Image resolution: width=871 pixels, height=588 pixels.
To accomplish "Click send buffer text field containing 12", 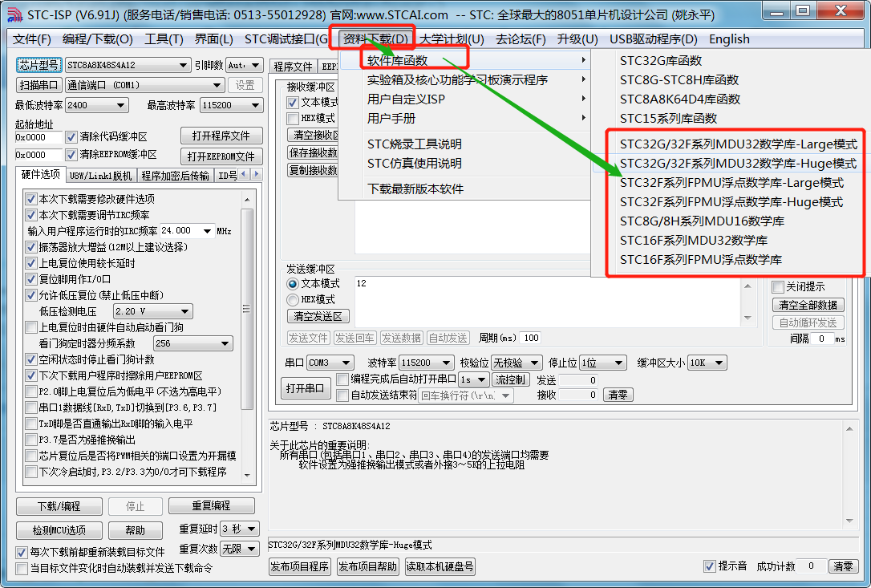I will pos(548,302).
